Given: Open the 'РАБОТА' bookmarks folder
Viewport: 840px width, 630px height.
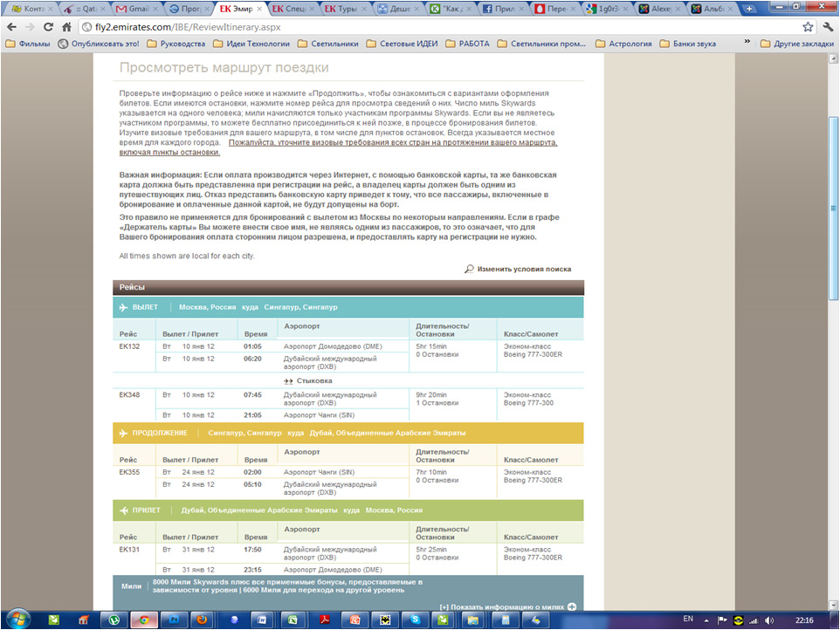Looking at the screenshot, I should (x=468, y=44).
